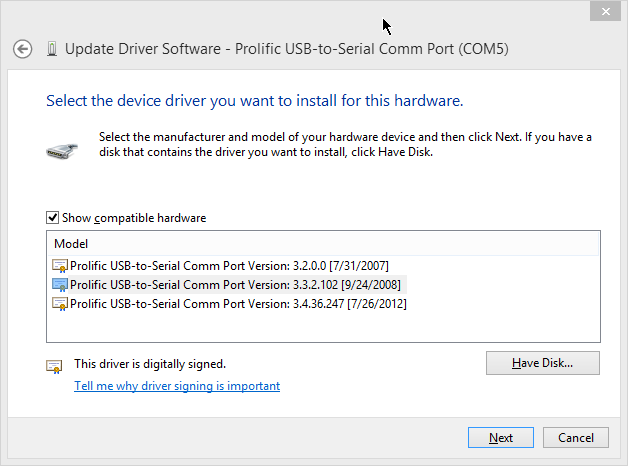Click the driver icon for version 3.4.36.247
Viewport: 628px width, 466px height.
click(61, 303)
